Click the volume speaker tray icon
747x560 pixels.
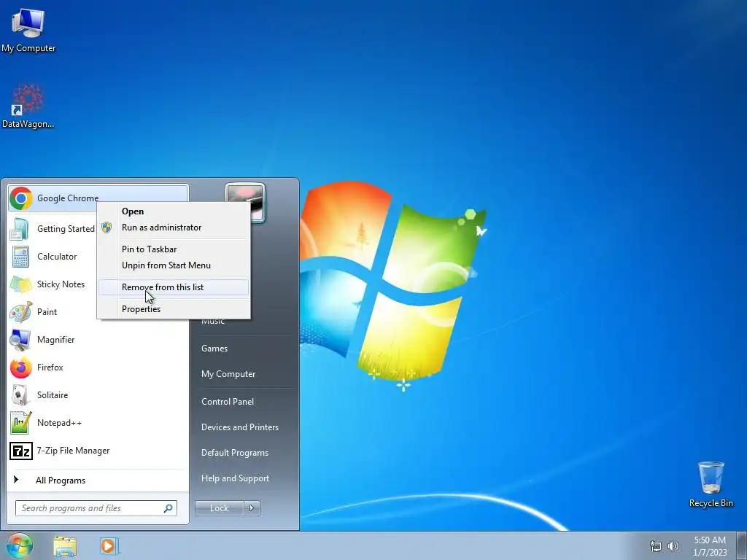tap(673, 546)
